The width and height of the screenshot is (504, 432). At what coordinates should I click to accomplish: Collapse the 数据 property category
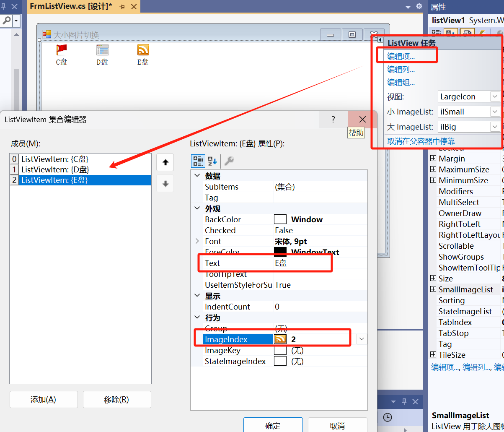197,176
